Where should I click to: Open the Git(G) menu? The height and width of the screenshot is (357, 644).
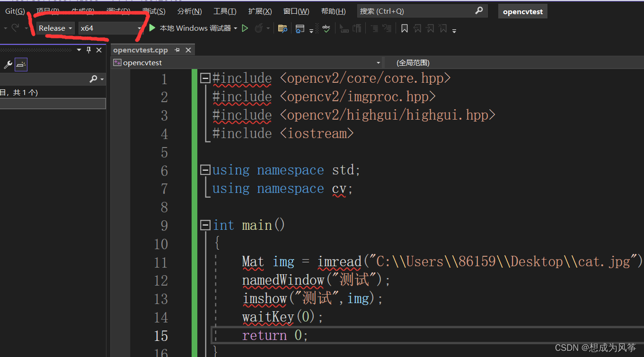(x=15, y=11)
